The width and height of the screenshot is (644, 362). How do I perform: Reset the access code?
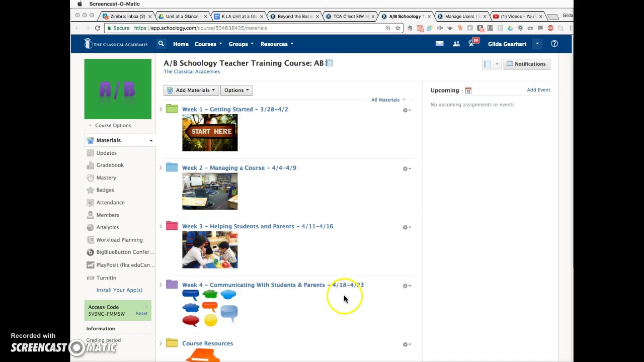coord(141,313)
